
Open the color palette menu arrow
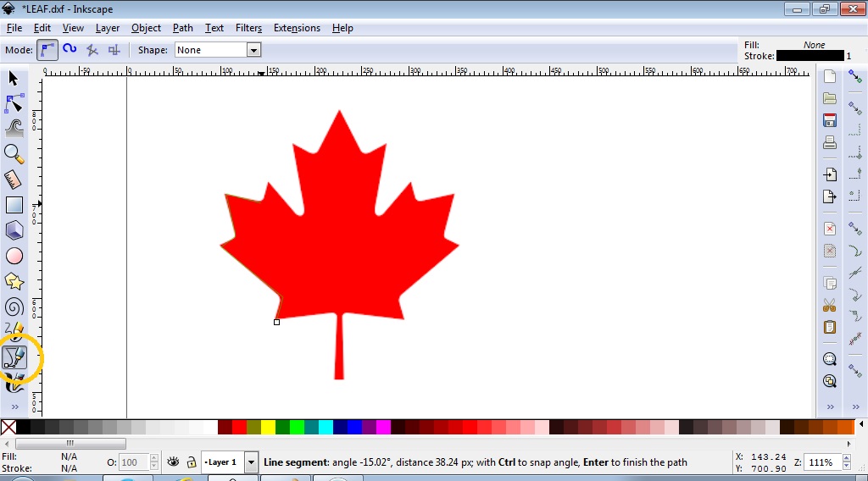pyautogui.click(x=861, y=424)
